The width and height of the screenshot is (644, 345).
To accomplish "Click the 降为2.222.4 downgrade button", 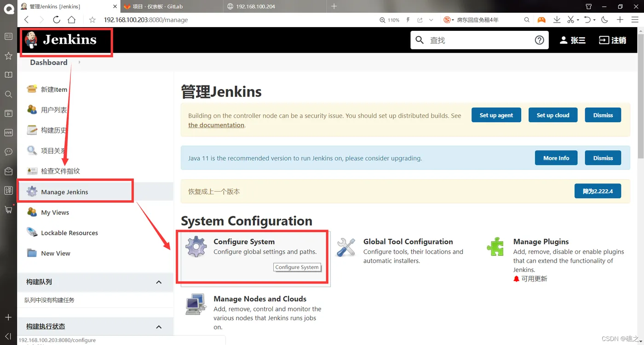I will [x=598, y=191].
